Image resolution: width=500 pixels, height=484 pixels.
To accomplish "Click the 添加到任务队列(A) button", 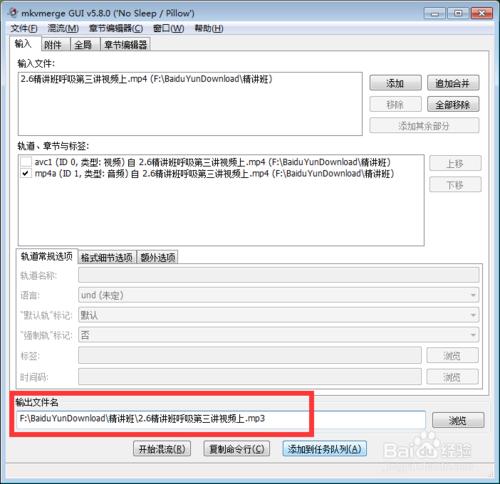I will point(325,449).
